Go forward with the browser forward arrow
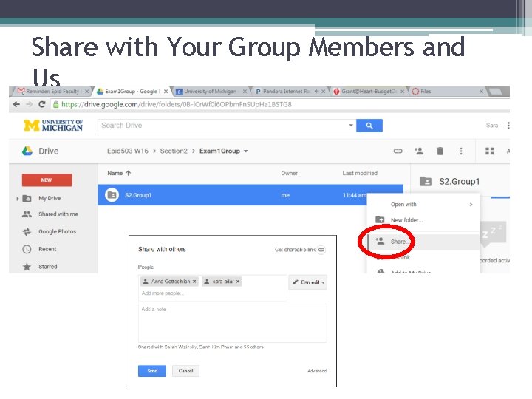The image size is (532, 399). click(x=29, y=104)
